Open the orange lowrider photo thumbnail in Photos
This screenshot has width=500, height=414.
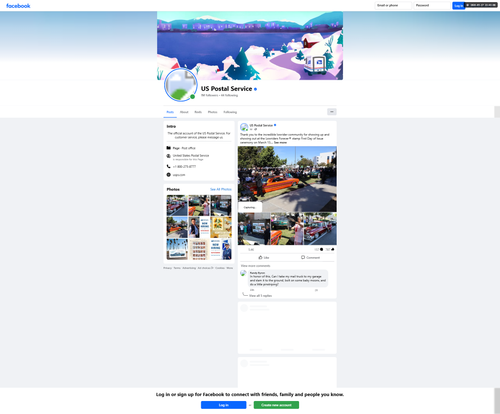tap(177, 227)
